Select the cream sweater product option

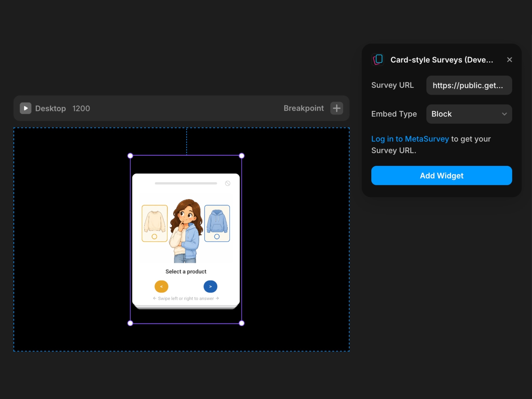coord(155,223)
